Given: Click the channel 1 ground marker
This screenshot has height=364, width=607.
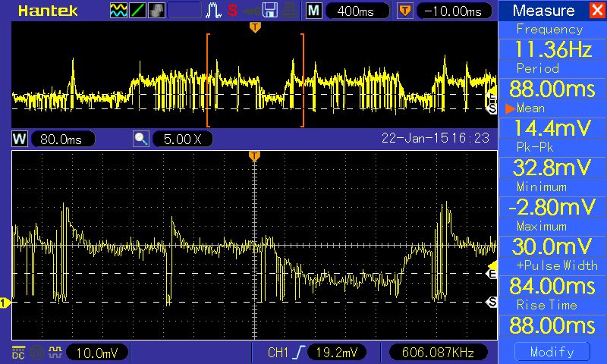Looking at the screenshot, I should 5,303.
